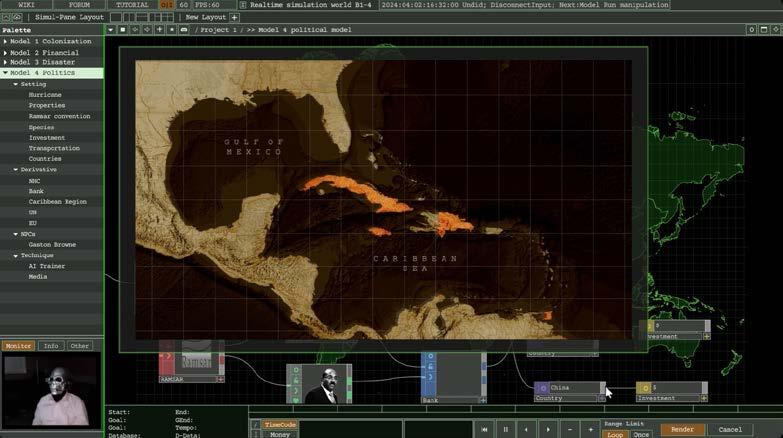This screenshot has height=438, width=783.
Task: Select the two-column split layout icon
Action: 129,17
